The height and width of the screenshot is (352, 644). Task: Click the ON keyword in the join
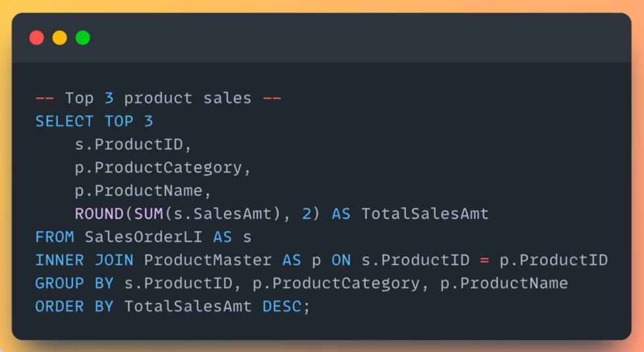pyautogui.click(x=341, y=260)
